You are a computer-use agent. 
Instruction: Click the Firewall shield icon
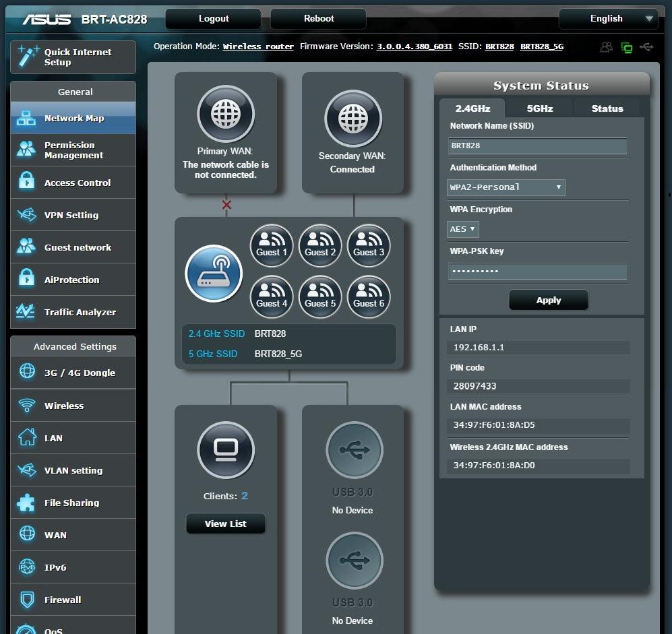[x=27, y=600]
